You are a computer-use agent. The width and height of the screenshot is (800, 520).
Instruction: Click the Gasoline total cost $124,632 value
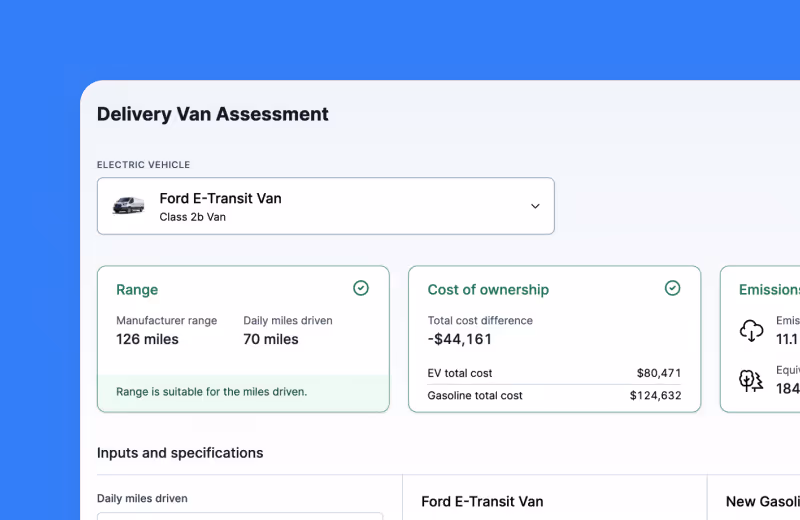click(x=655, y=395)
